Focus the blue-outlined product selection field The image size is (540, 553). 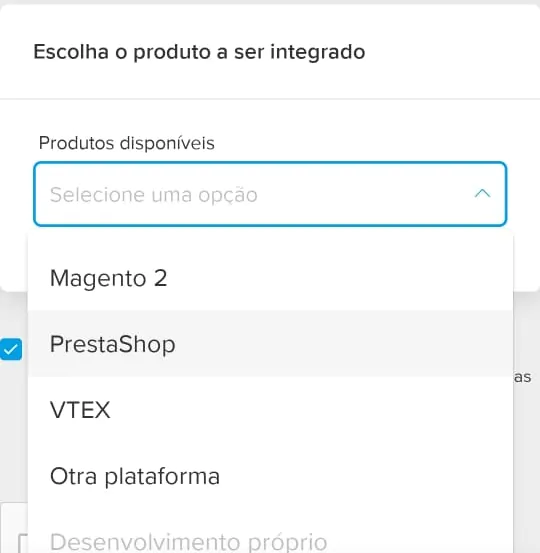(270, 194)
